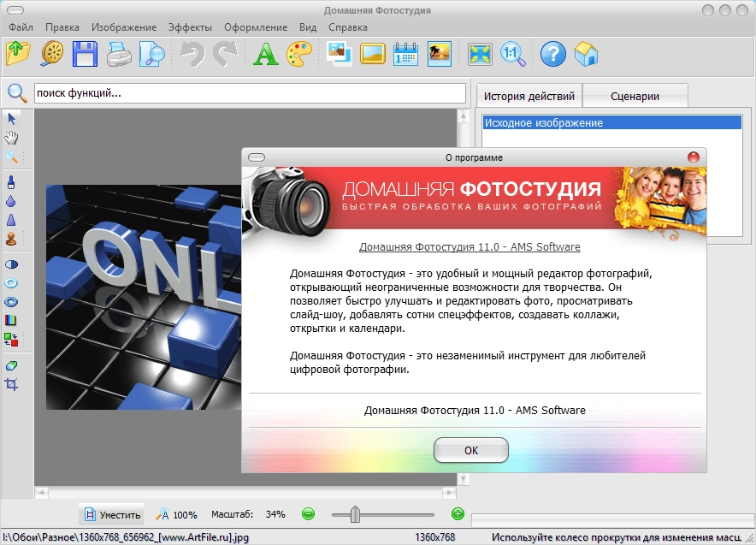The height and width of the screenshot is (545, 756).
Task: Add text with green A icon
Action: pos(266,54)
